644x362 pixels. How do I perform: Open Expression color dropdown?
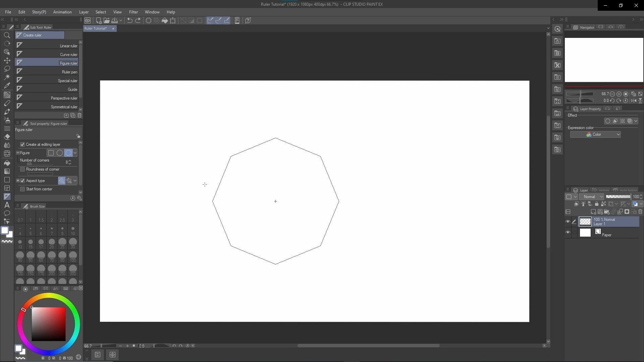point(595,134)
